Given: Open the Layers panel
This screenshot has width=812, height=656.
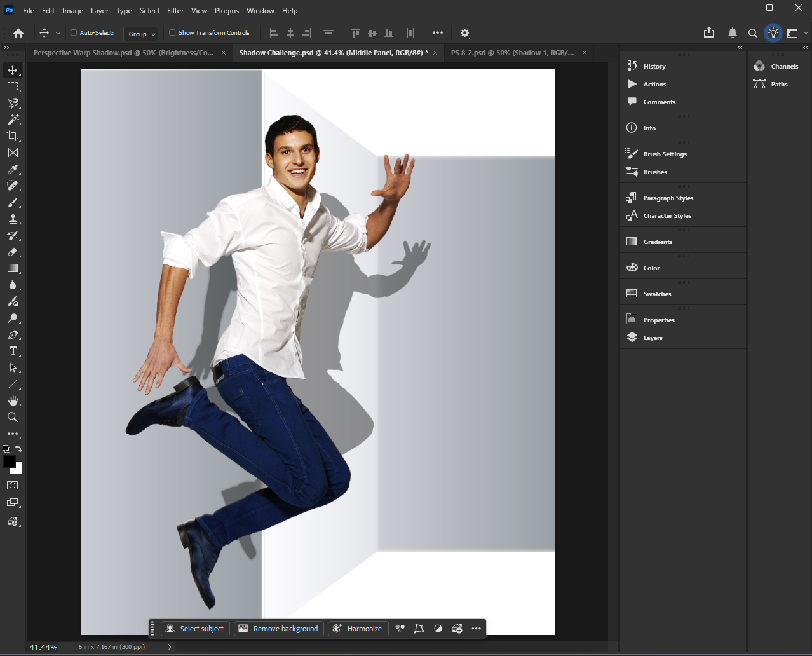Looking at the screenshot, I should coord(652,338).
